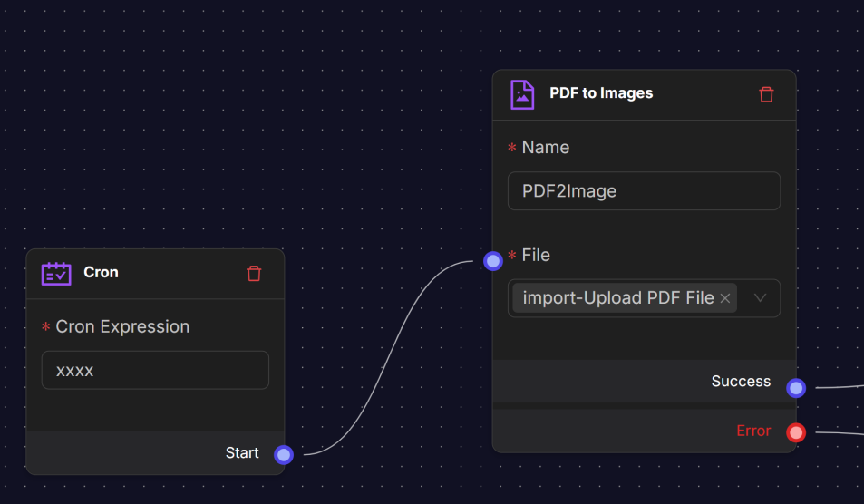The width and height of the screenshot is (864, 504).
Task: Click the File input port connector
Action: 493,260
